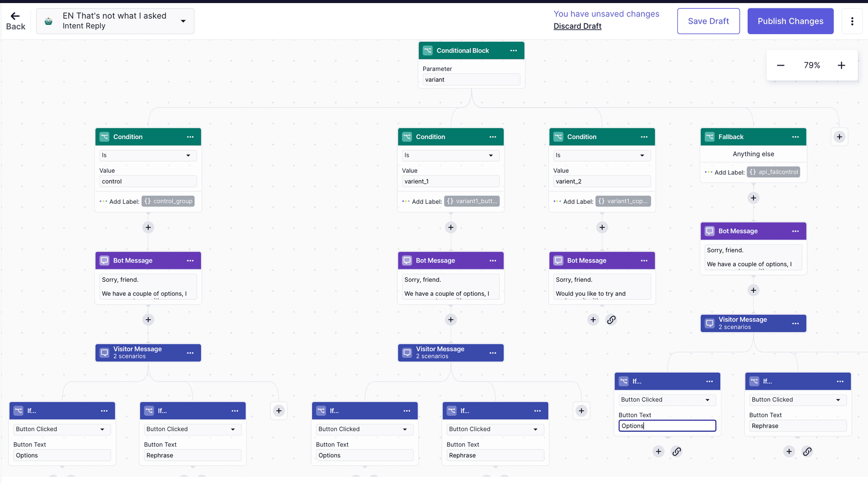Click the link icon below the focused Options field
The width and height of the screenshot is (868, 483).
[676, 451]
